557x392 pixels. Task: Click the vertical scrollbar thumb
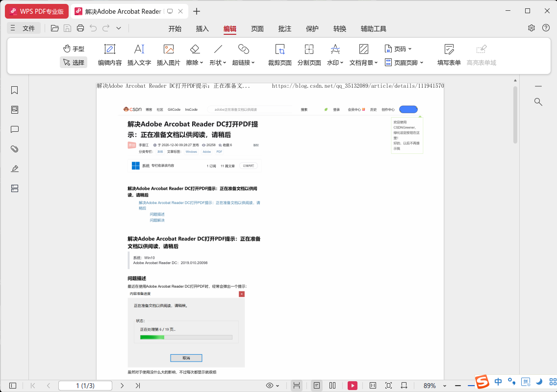pyautogui.click(x=515, y=114)
